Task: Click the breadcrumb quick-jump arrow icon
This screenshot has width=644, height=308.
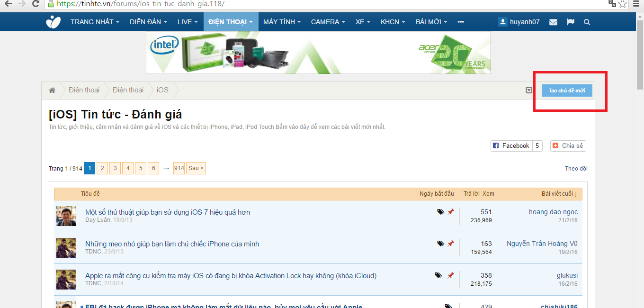Action: [529, 90]
